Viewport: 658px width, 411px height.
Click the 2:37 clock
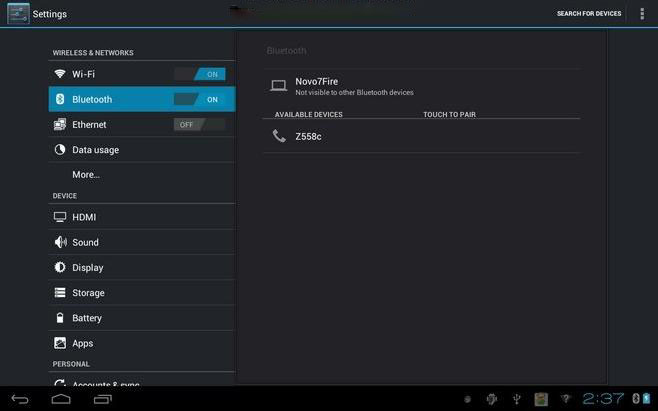[603, 398]
